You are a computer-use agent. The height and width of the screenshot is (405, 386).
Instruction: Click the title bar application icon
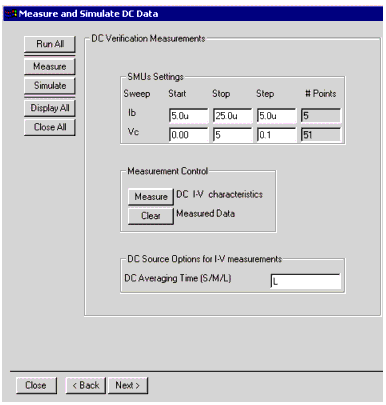tap(10, 14)
